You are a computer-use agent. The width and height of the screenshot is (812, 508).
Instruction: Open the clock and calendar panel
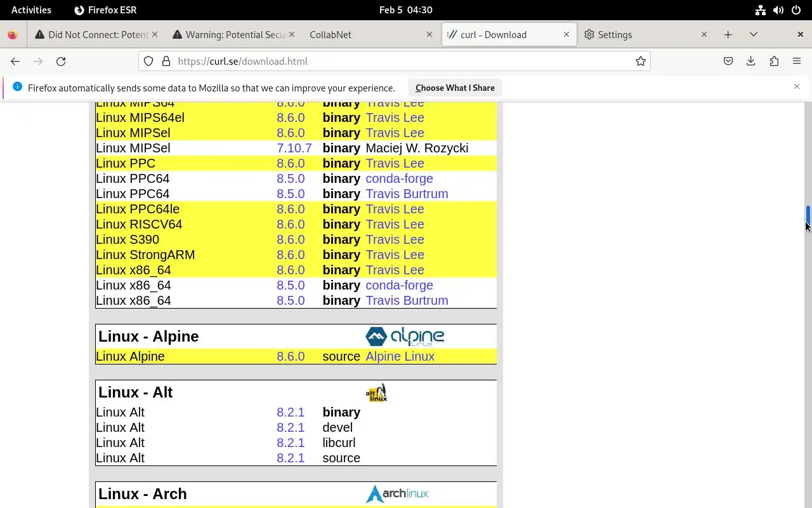click(x=406, y=10)
